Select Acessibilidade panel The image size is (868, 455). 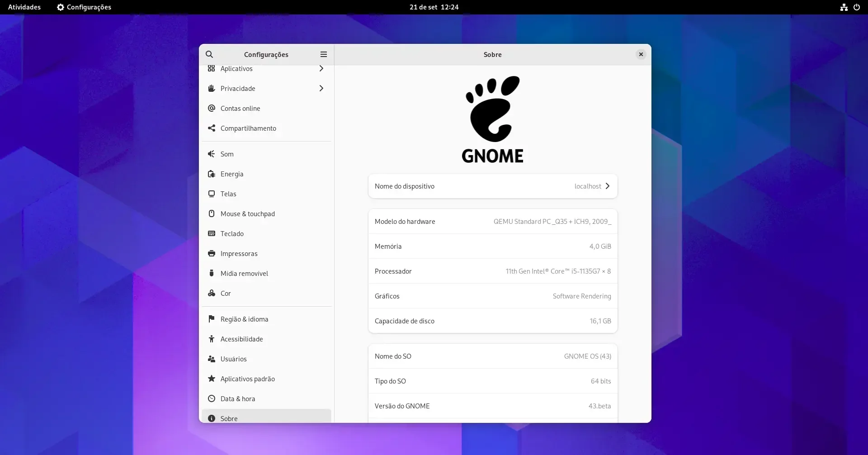(x=266, y=339)
